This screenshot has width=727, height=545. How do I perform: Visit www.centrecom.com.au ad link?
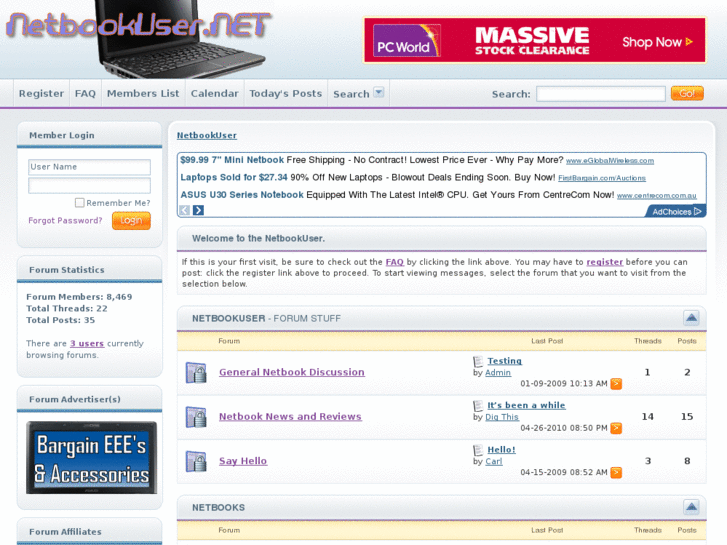pos(657,196)
